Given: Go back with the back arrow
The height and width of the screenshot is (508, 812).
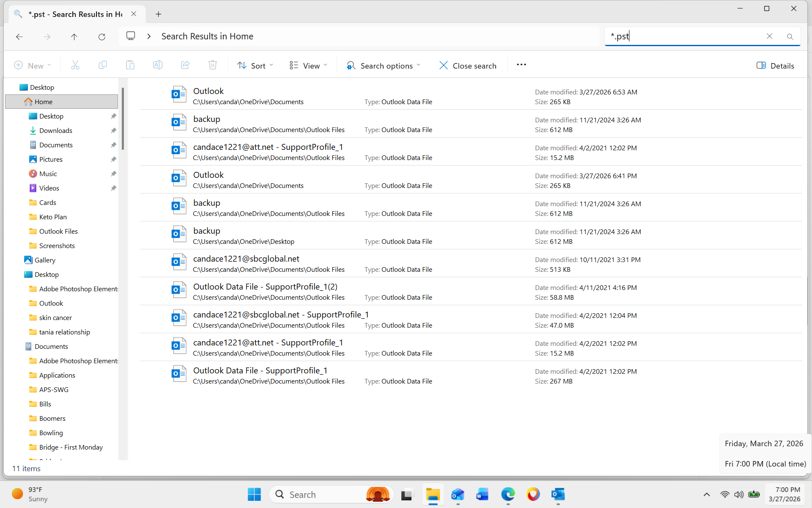Looking at the screenshot, I should (x=19, y=37).
